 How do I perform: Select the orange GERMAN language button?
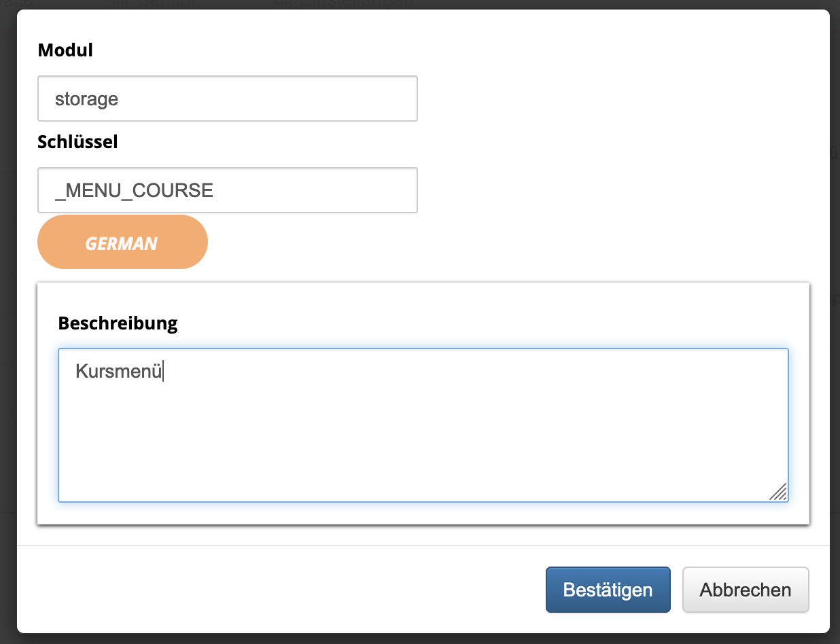pyautogui.click(x=122, y=243)
